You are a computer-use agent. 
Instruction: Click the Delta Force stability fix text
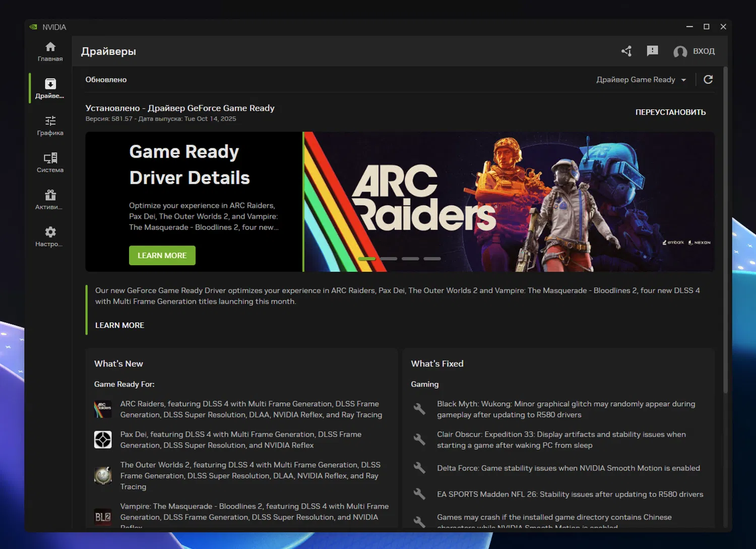[x=569, y=468]
